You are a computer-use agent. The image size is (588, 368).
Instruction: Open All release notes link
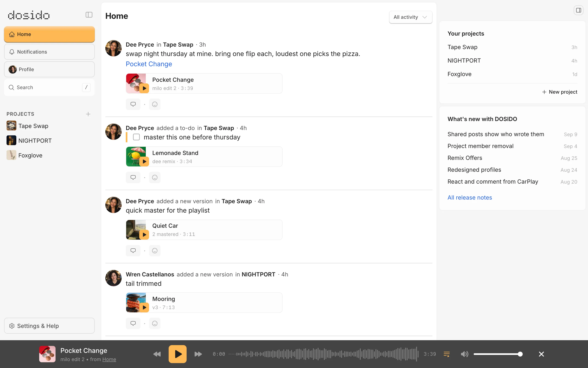click(x=470, y=198)
